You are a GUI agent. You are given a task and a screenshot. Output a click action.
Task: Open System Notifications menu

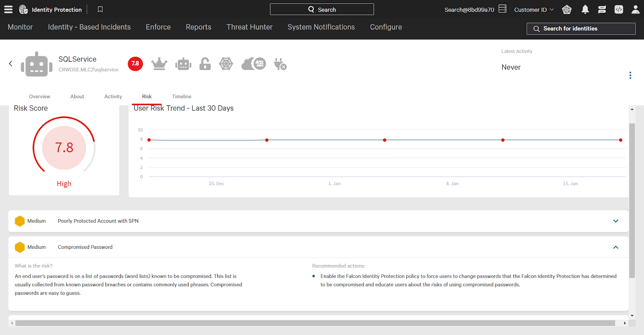(321, 27)
